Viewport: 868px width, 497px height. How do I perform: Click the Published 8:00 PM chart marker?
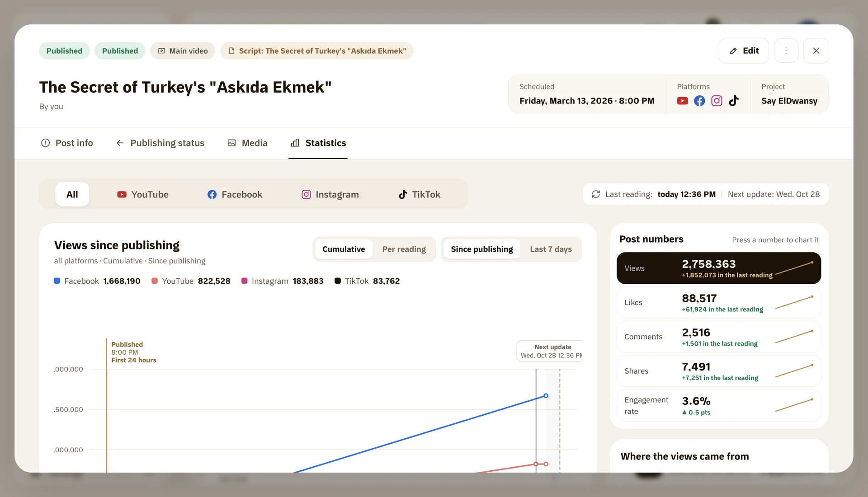[x=134, y=352]
